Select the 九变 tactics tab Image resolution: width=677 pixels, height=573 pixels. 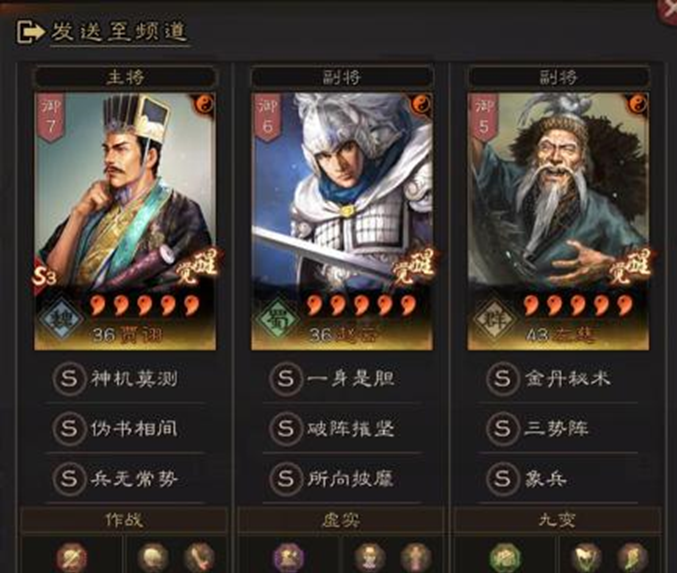[x=557, y=520]
